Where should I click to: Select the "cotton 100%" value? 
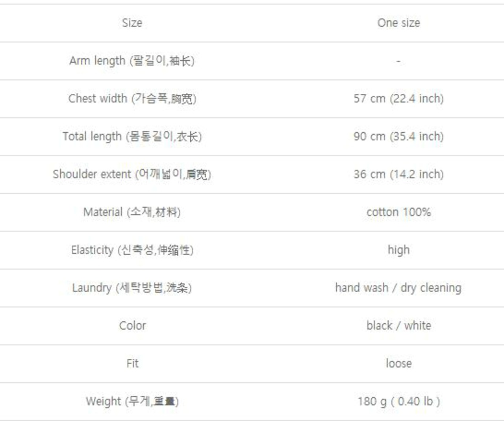[x=398, y=212]
